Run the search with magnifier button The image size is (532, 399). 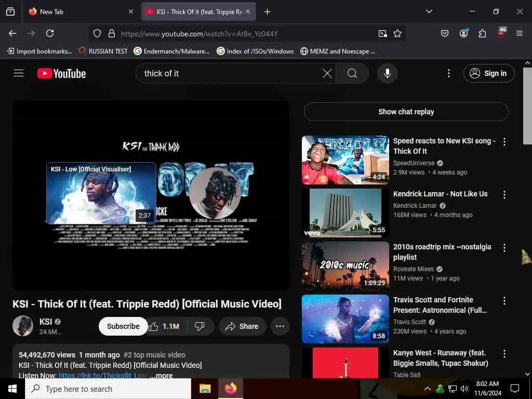352,73
